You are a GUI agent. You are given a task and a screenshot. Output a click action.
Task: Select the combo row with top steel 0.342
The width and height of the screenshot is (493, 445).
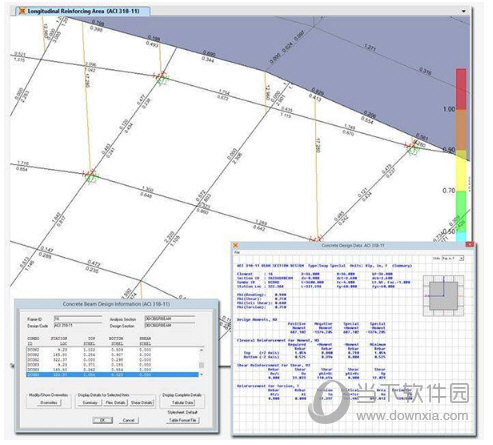[x=112, y=370]
